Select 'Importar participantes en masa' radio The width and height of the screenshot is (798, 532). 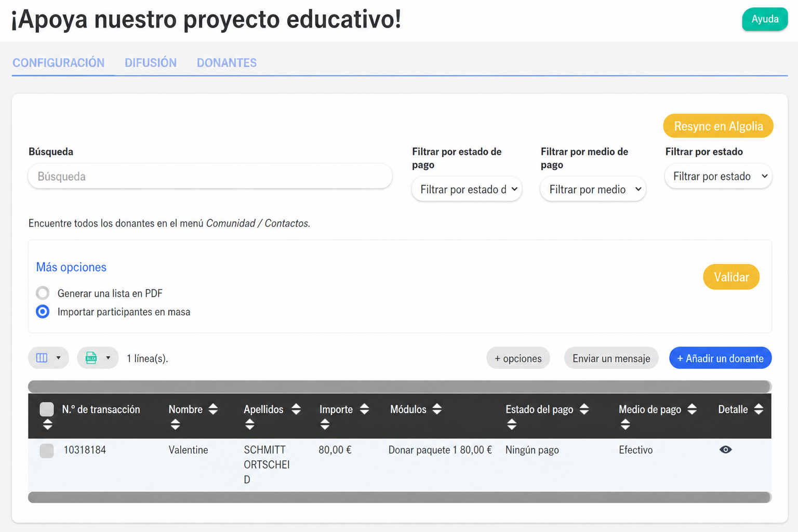(x=43, y=312)
